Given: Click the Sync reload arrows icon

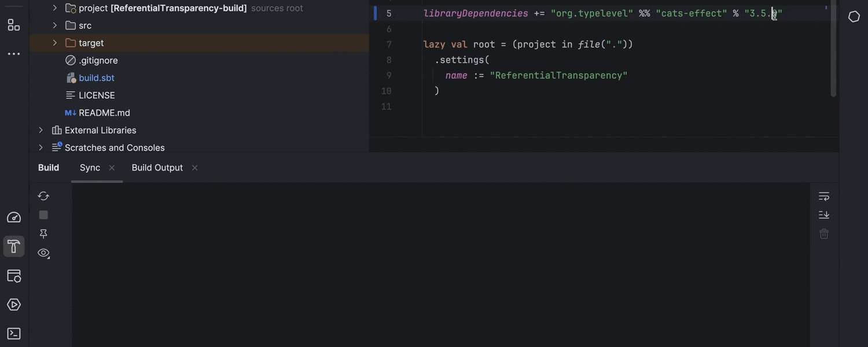Looking at the screenshot, I should 43,196.
